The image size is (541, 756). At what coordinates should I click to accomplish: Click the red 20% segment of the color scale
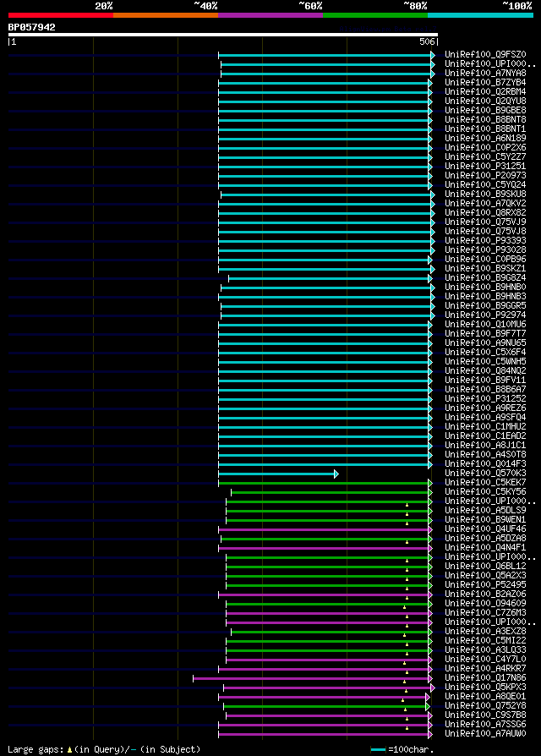(x=61, y=15)
